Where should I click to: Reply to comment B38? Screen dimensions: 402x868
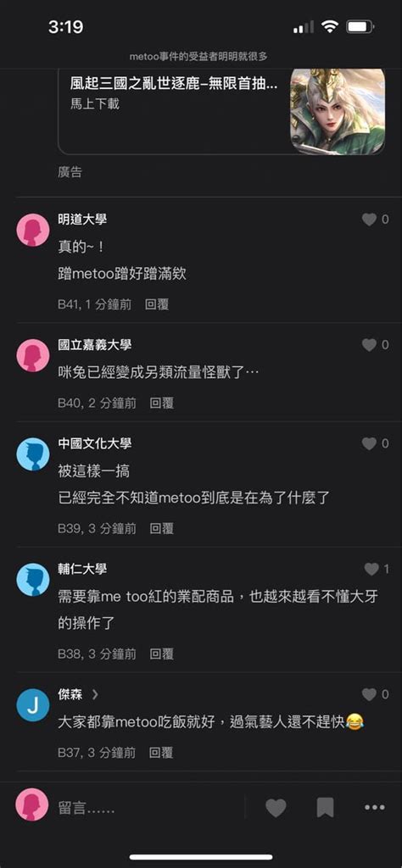click(162, 654)
